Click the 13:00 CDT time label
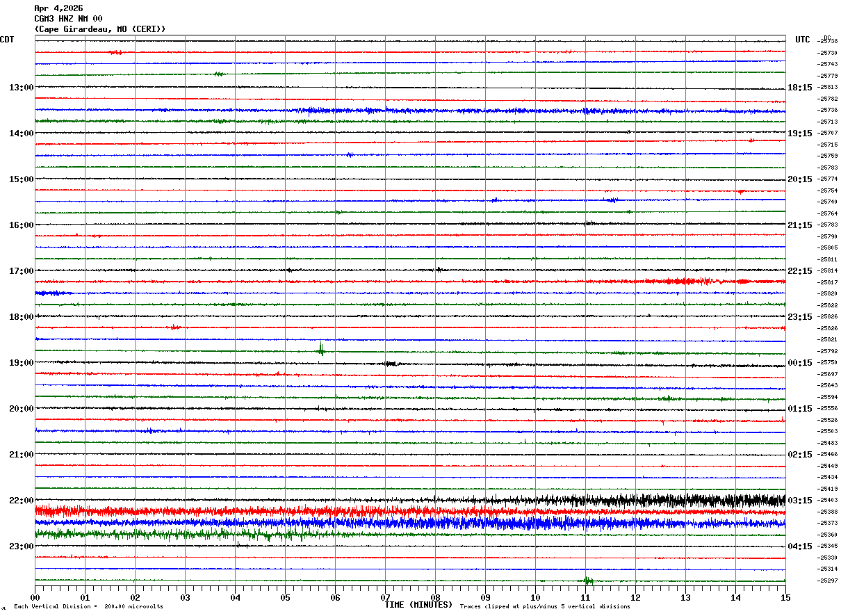The width and height of the screenshot is (841, 616). pos(21,88)
